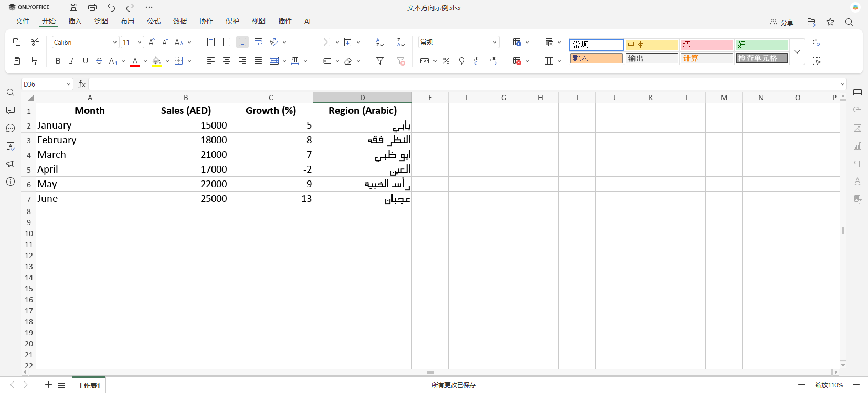This screenshot has height=393, width=868.
Task: Apply percent style to the cell
Action: coord(446,61)
